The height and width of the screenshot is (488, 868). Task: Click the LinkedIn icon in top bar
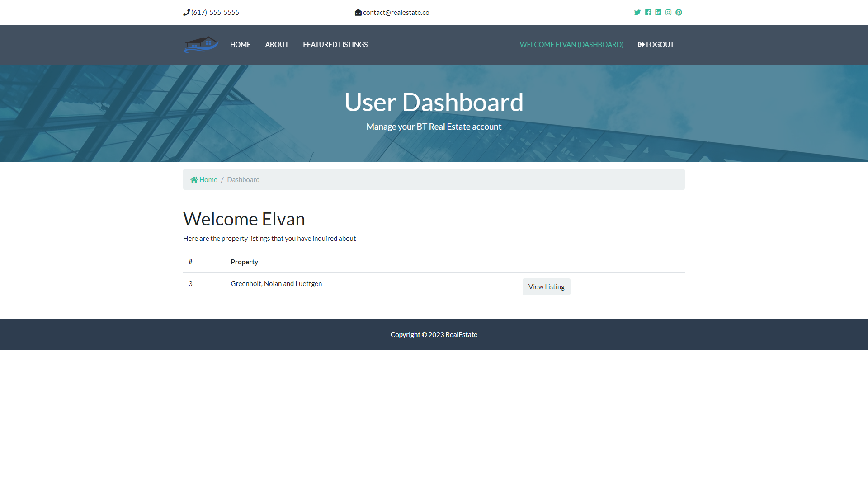[x=658, y=13]
